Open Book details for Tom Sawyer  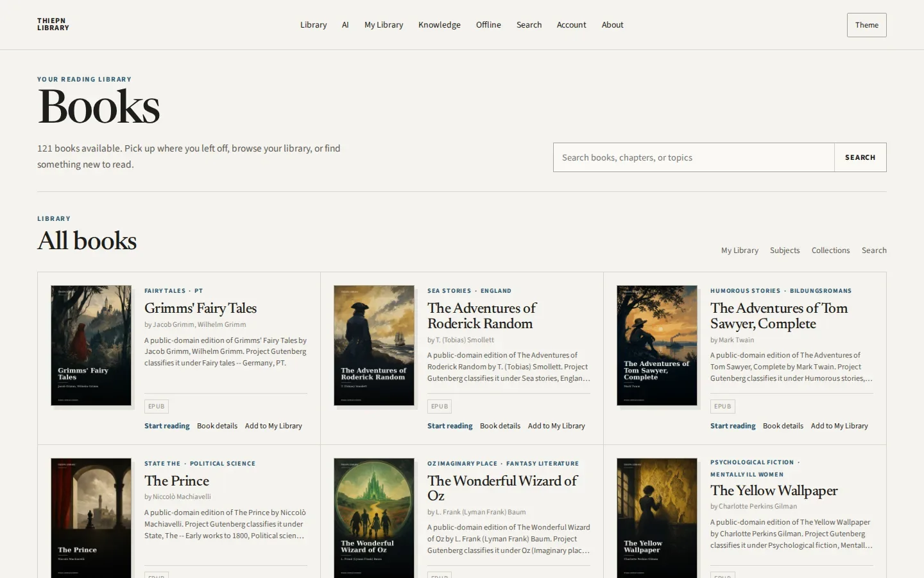click(x=783, y=426)
